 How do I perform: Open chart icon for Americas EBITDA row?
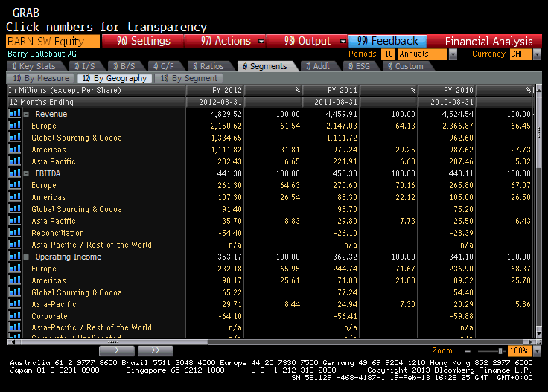point(14,197)
